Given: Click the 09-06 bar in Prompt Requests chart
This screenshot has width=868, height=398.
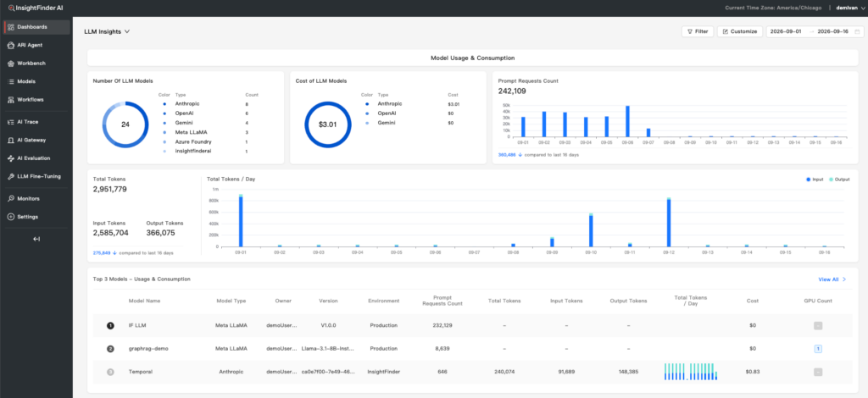Looking at the screenshot, I should click(x=628, y=121).
